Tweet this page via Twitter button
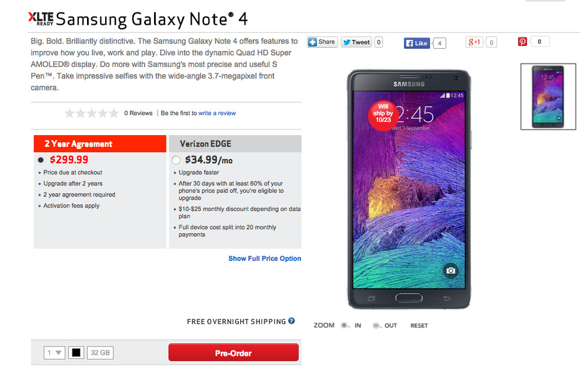 tap(356, 42)
